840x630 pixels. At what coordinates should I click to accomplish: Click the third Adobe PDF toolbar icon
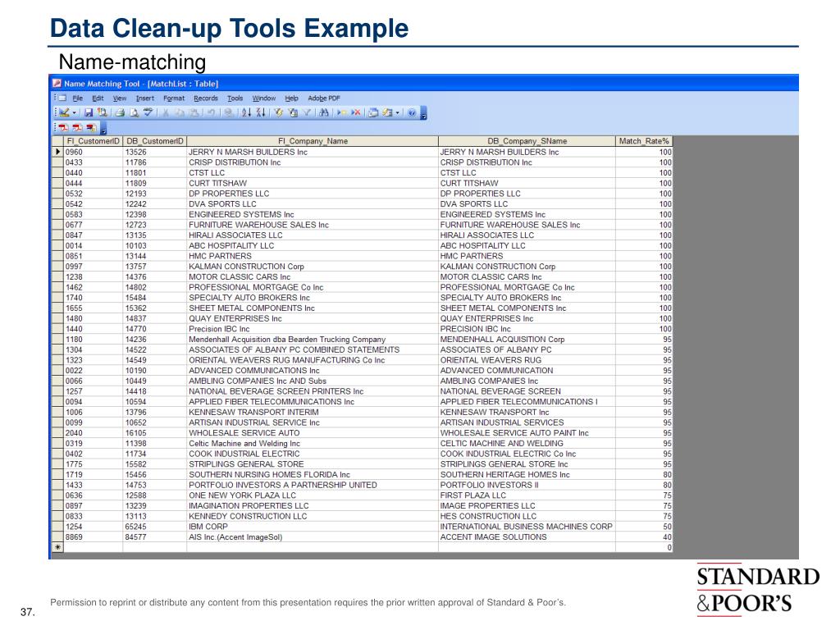point(92,127)
